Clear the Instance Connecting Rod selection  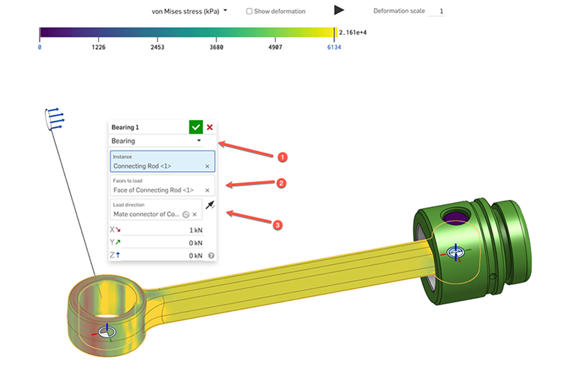(x=208, y=166)
